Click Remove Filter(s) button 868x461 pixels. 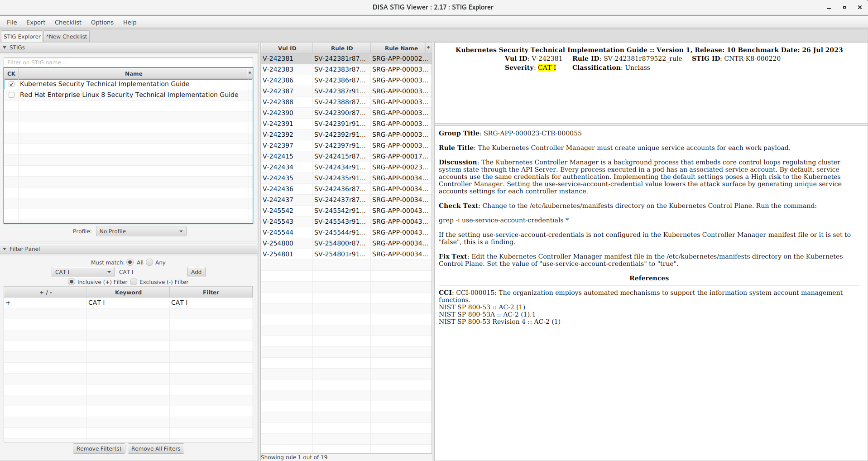pyautogui.click(x=99, y=448)
